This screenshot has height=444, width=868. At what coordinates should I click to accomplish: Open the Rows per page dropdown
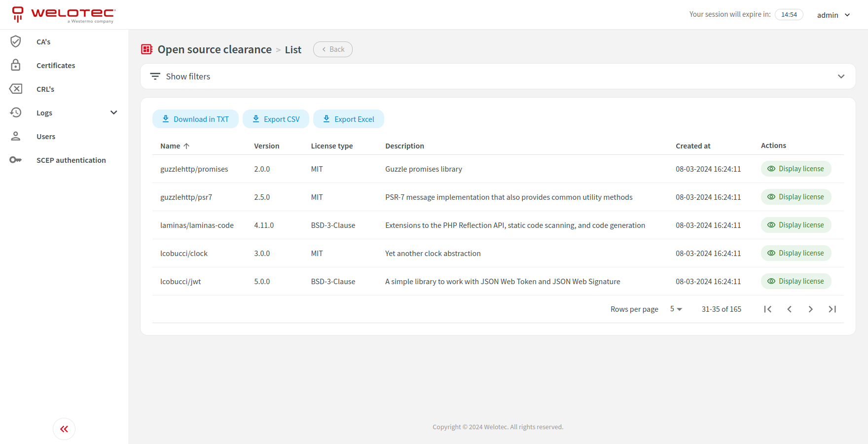[676, 309]
